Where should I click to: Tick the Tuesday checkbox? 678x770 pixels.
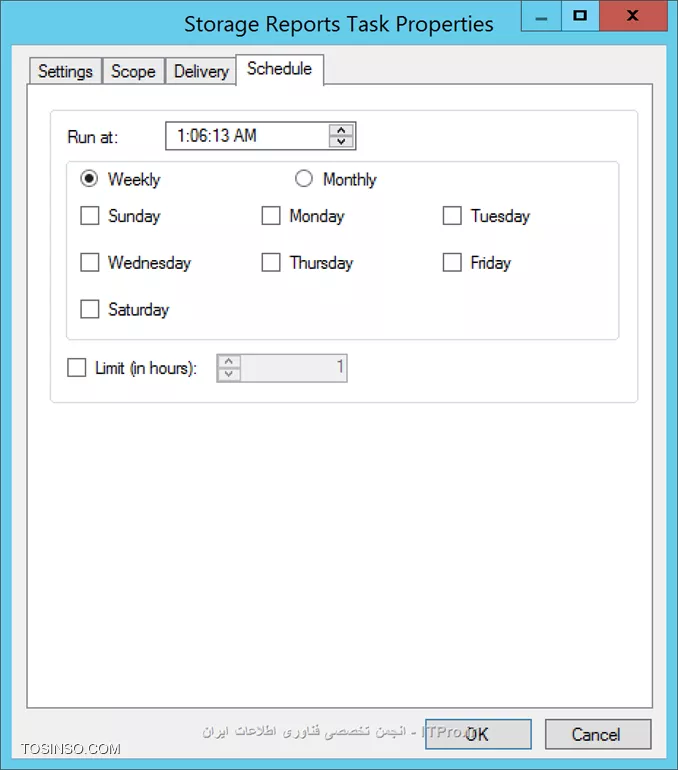click(x=452, y=216)
